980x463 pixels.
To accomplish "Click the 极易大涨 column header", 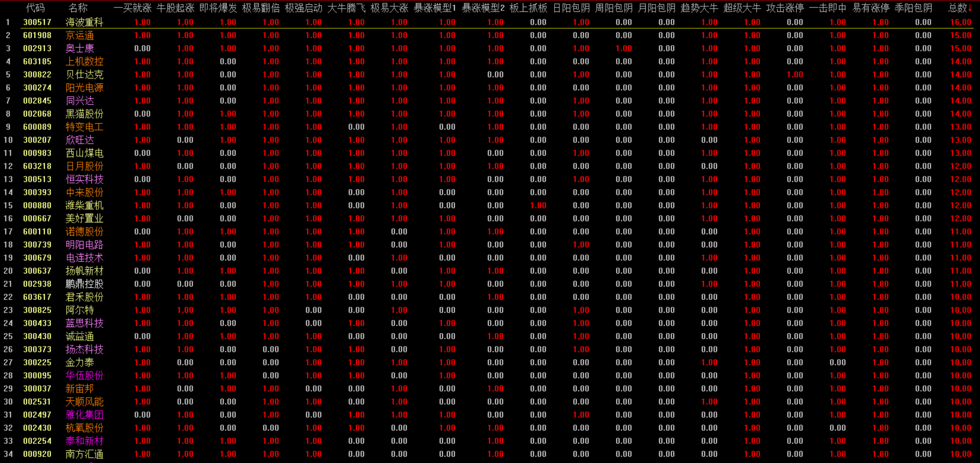I will (389, 8).
